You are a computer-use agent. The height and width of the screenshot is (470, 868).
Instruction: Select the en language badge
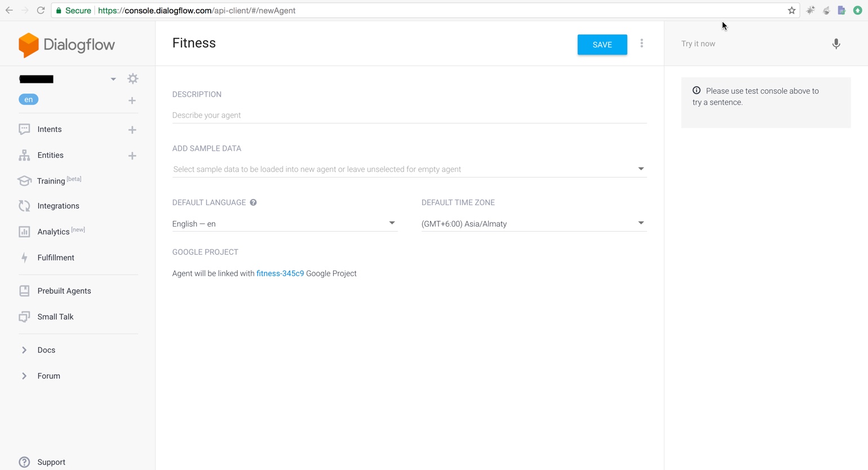point(28,99)
